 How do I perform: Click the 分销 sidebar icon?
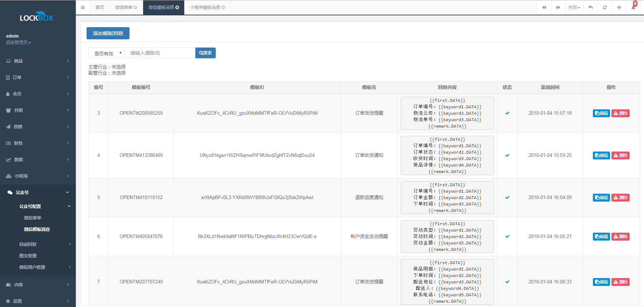click(8, 110)
